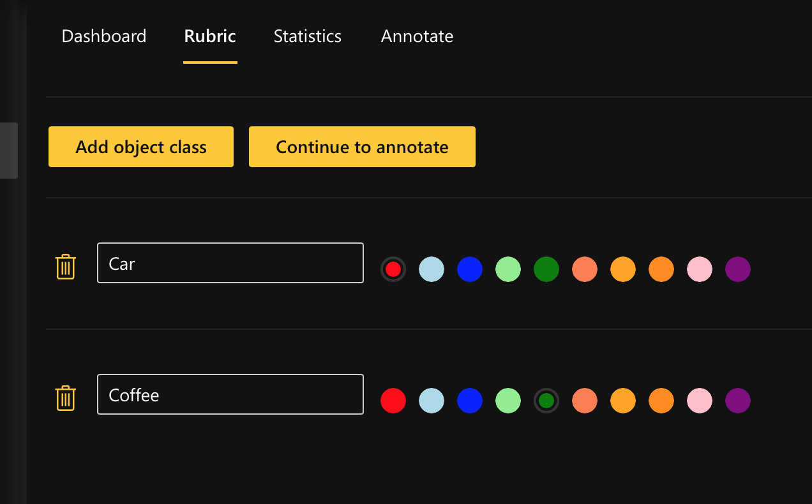The width and height of the screenshot is (812, 504).
Task: Pick the blue swatch for Car
Action: coord(470,269)
